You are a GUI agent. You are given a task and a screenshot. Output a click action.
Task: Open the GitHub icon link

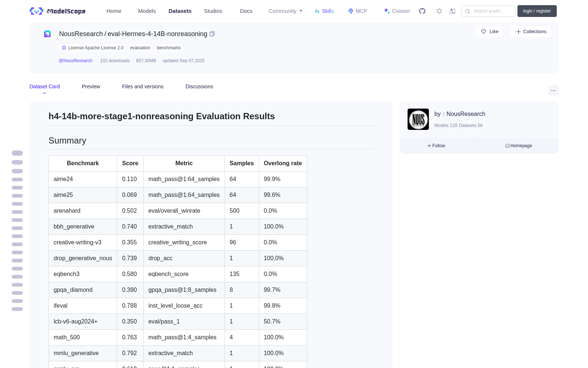[422, 11]
